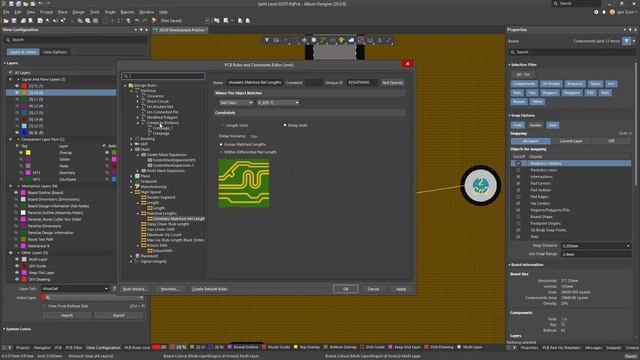The height and width of the screenshot is (360, 640).
Task: Open the Design menu
Action: click(78, 12)
